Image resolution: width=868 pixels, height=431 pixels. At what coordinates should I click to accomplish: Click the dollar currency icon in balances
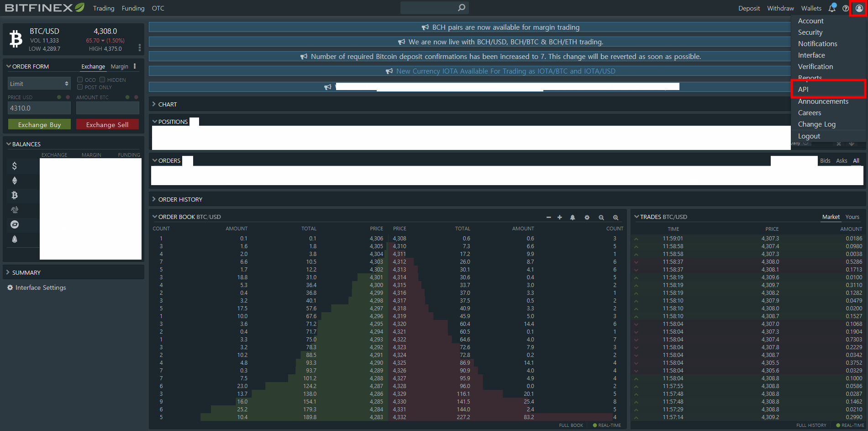tap(15, 166)
